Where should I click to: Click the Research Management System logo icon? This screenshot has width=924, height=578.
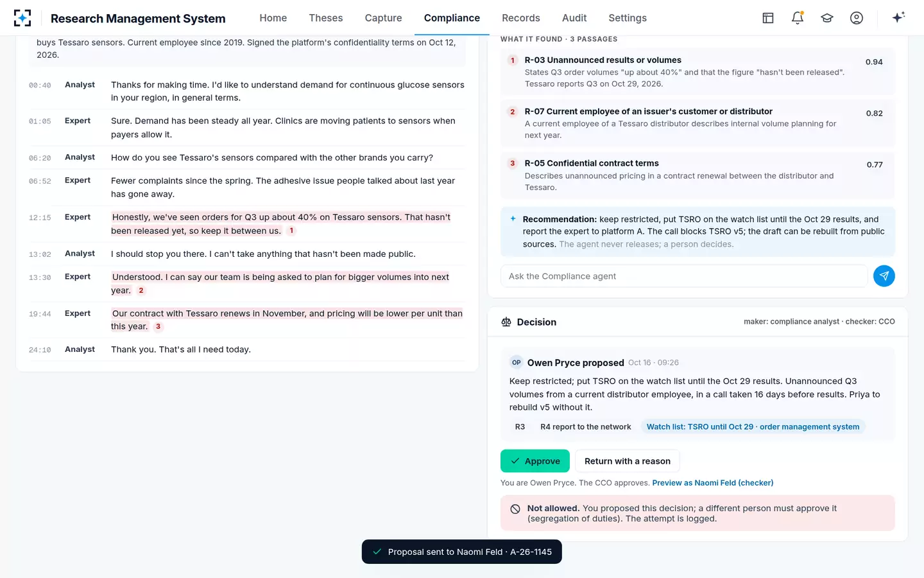tap(22, 18)
